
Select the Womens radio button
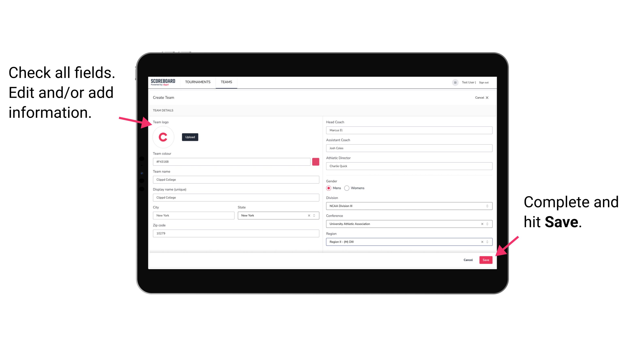[348, 188]
